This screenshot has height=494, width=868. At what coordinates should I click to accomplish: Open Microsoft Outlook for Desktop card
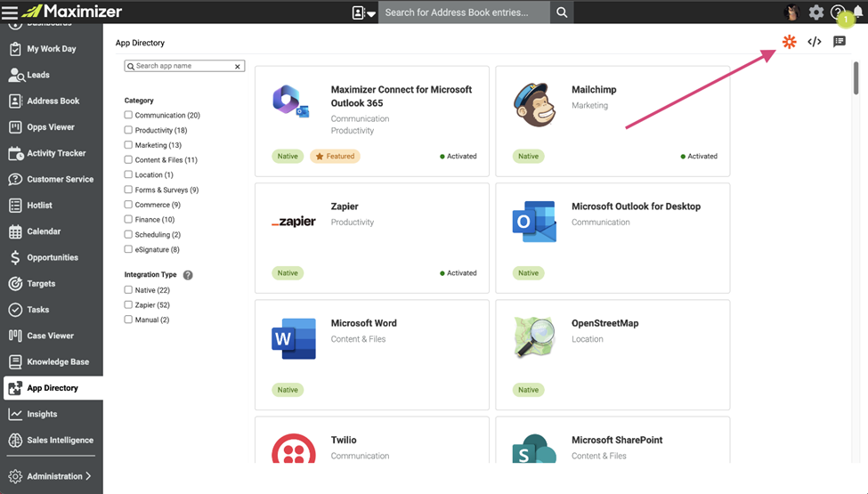coord(612,238)
